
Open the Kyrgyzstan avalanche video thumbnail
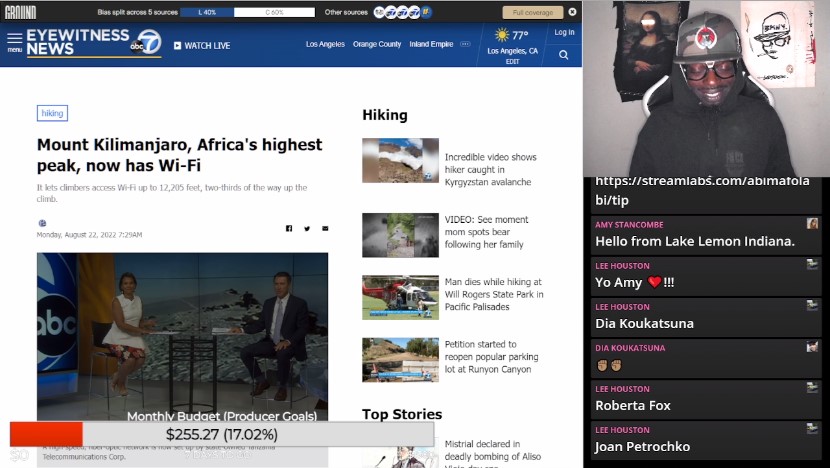point(400,160)
